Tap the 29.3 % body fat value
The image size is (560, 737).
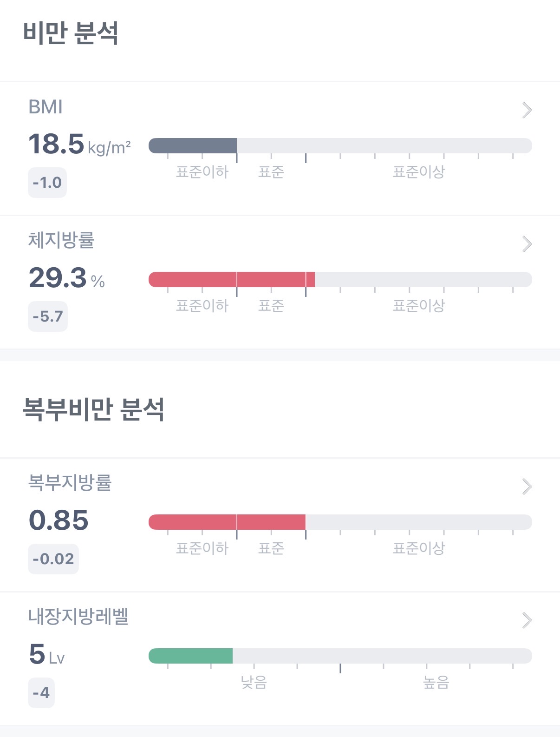[66, 278]
